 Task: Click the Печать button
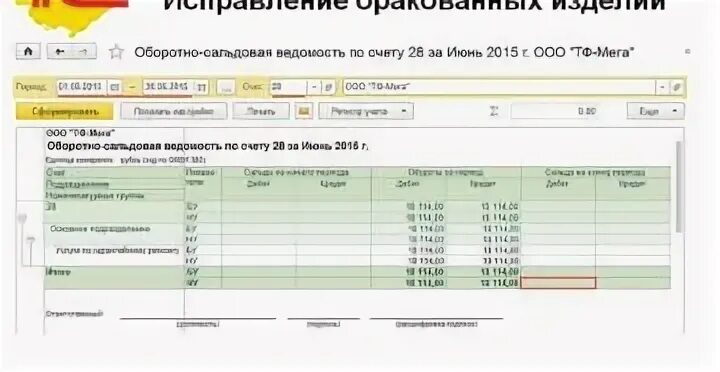[x=261, y=111]
